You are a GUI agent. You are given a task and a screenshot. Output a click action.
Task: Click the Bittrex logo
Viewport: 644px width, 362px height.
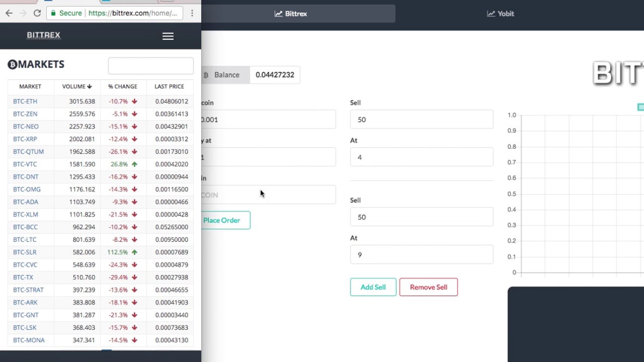[x=44, y=35]
